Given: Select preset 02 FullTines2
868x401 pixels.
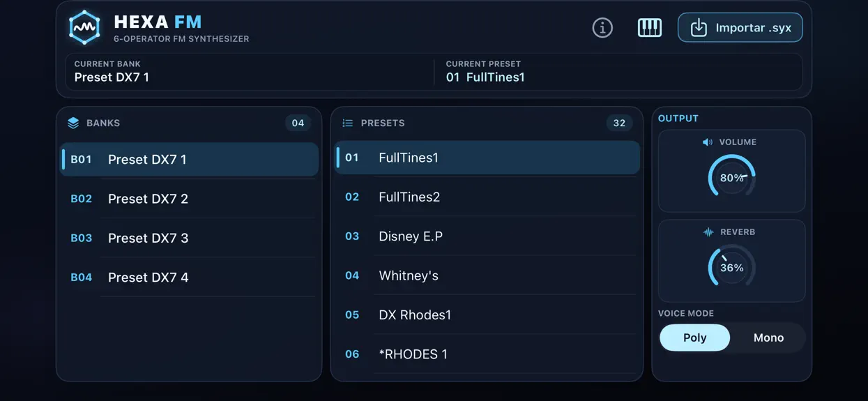Looking at the screenshot, I should coord(487,197).
